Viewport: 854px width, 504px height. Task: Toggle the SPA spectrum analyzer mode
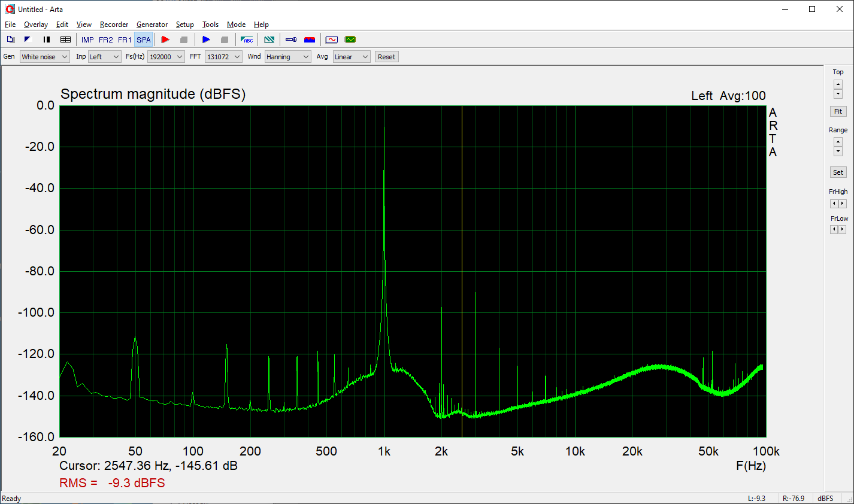[144, 40]
